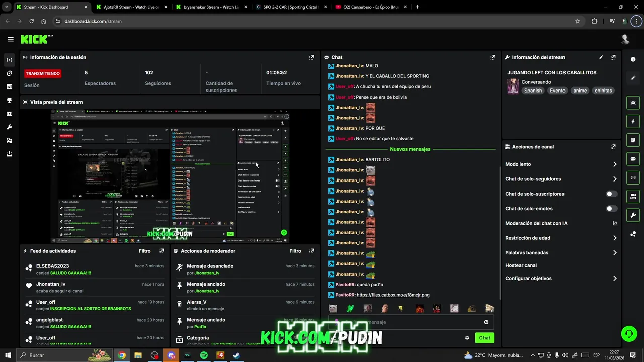
Task: Toggle Chat de solo-emotes switch
Action: [x=611, y=208]
